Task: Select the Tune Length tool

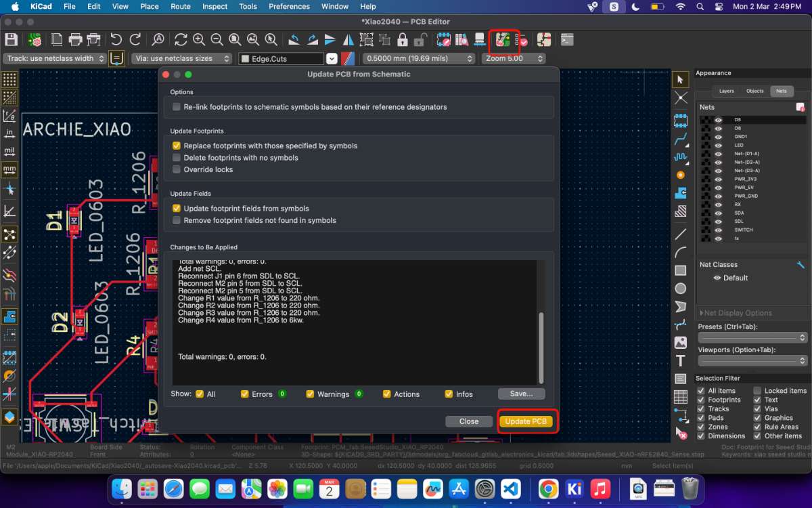Action: pos(681,157)
